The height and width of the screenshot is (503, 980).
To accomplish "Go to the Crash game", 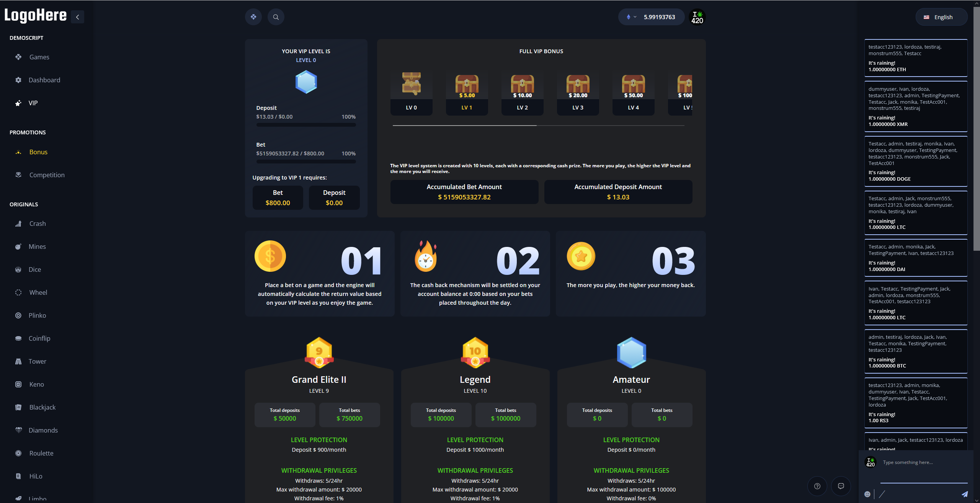I will (38, 224).
